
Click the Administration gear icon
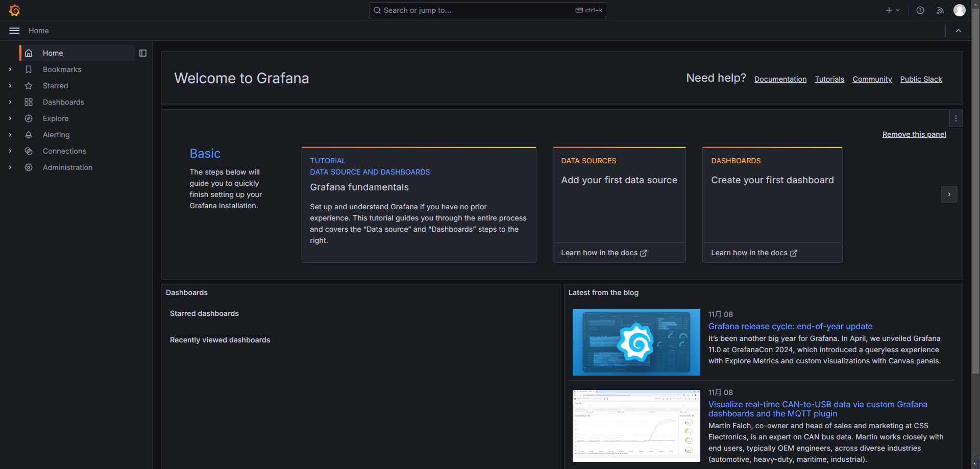coord(29,167)
